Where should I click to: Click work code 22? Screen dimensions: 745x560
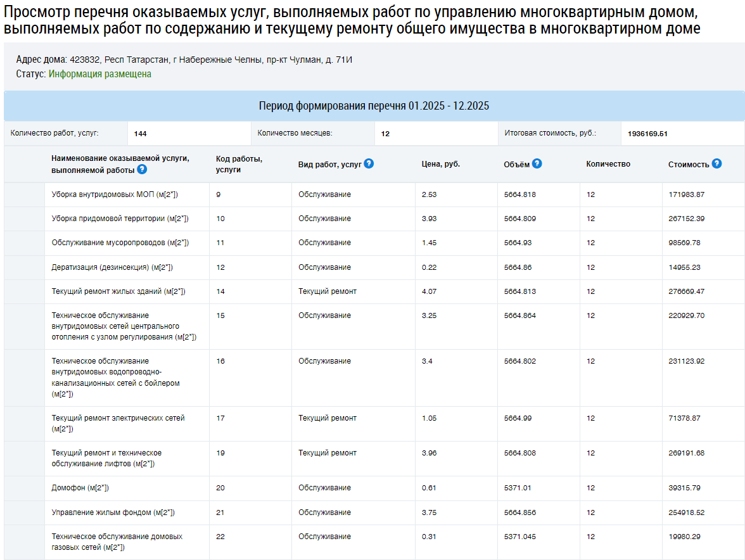(220, 537)
